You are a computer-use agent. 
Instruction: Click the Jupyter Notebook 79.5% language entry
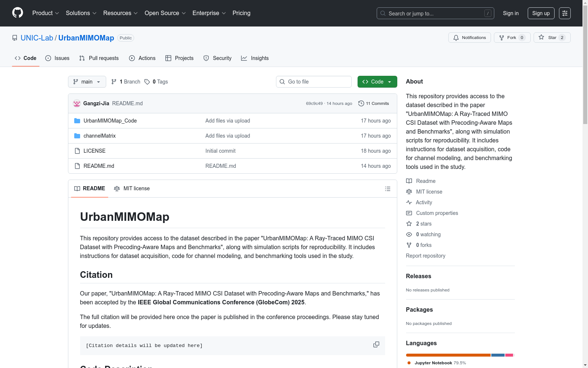[x=437, y=363]
